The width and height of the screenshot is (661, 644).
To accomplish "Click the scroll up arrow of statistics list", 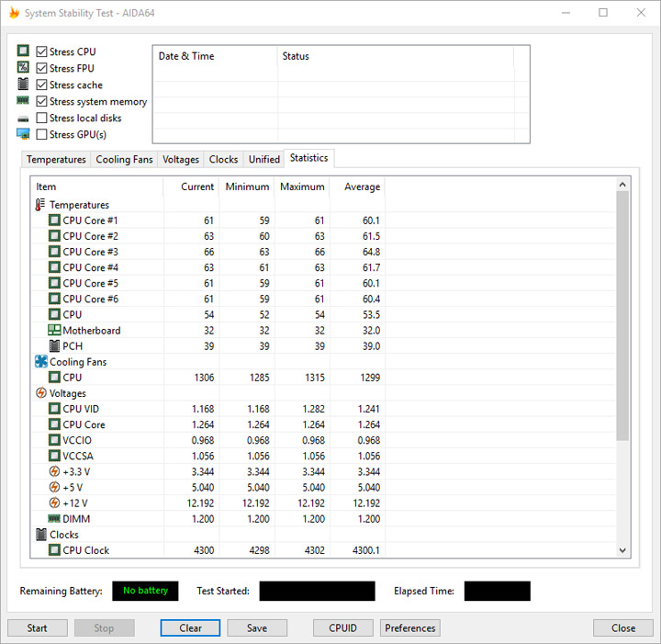I will click(x=622, y=185).
